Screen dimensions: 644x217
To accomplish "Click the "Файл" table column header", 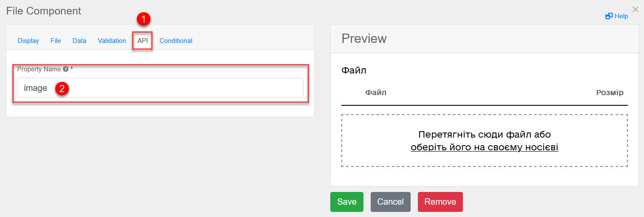I will click(376, 93).
